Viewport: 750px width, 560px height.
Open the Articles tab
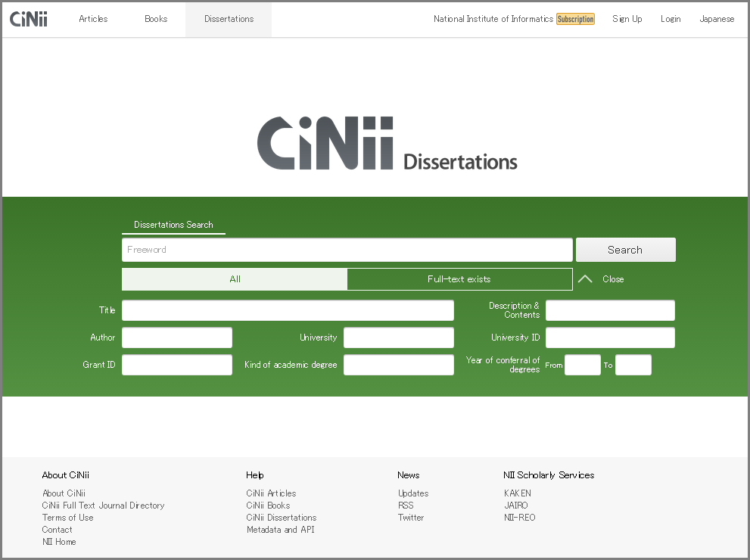[93, 19]
